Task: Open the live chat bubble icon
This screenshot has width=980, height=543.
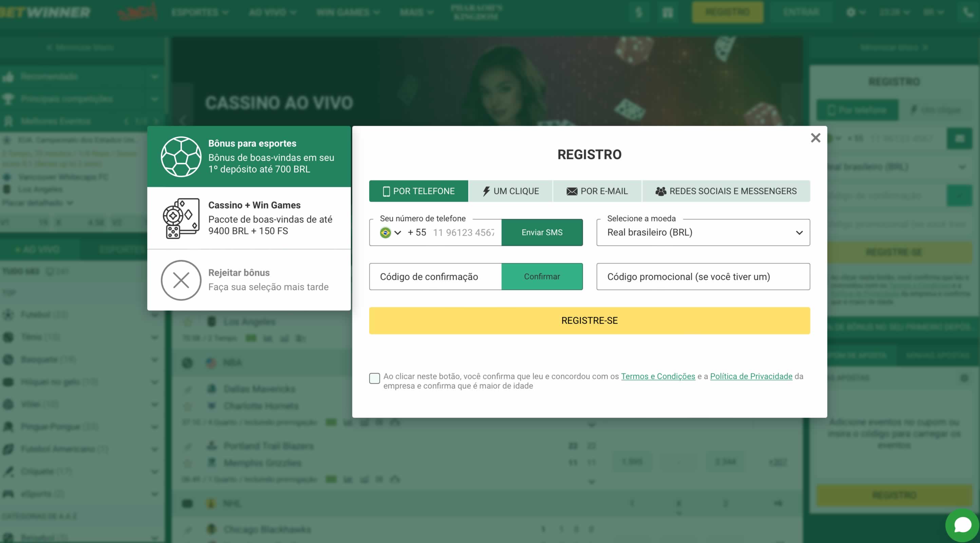Action: coord(962,525)
